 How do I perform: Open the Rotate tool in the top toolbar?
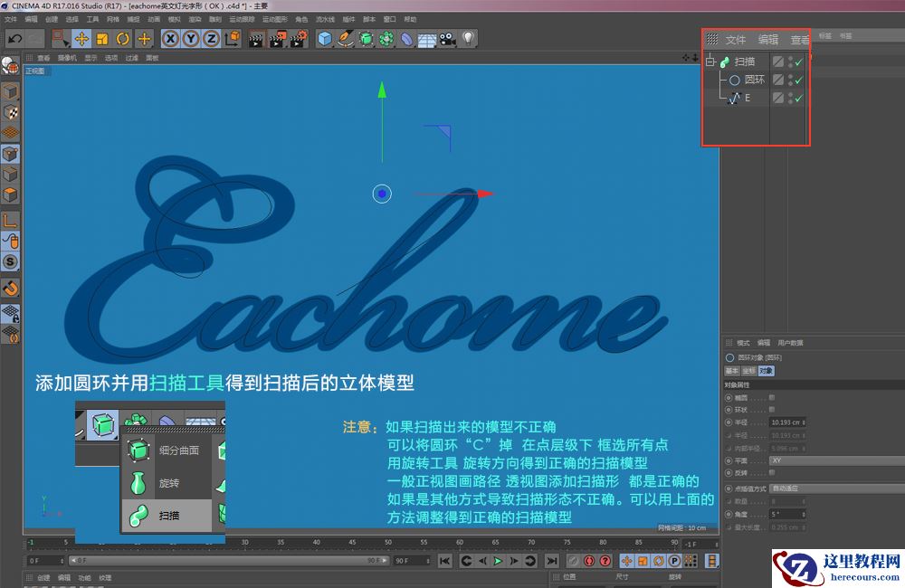(x=121, y=39)
